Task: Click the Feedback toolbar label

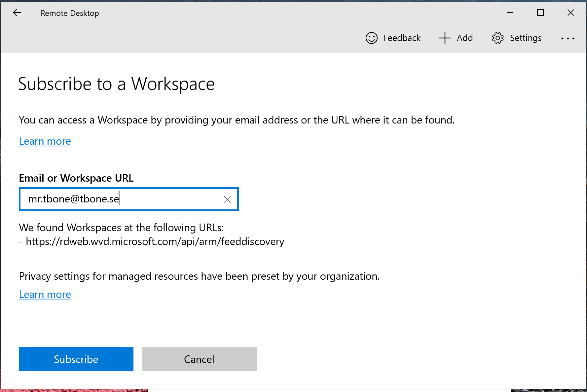Action: click(402, 38)
